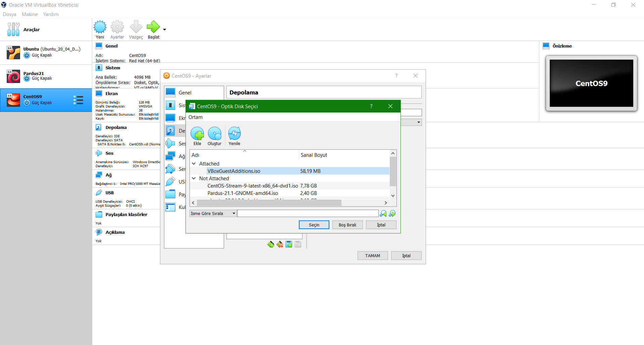
Task: Click the Yenile refresh icon
Action: click(x=234, y=134)
